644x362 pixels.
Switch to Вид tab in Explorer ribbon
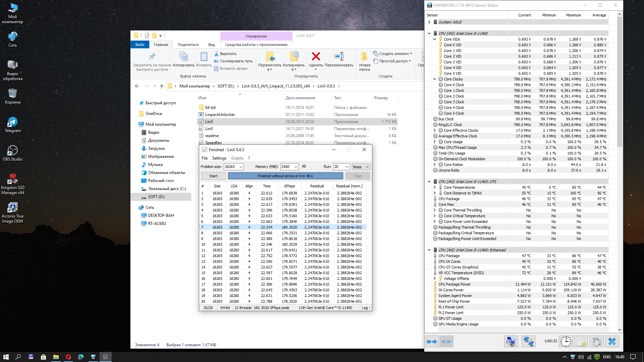211,45
